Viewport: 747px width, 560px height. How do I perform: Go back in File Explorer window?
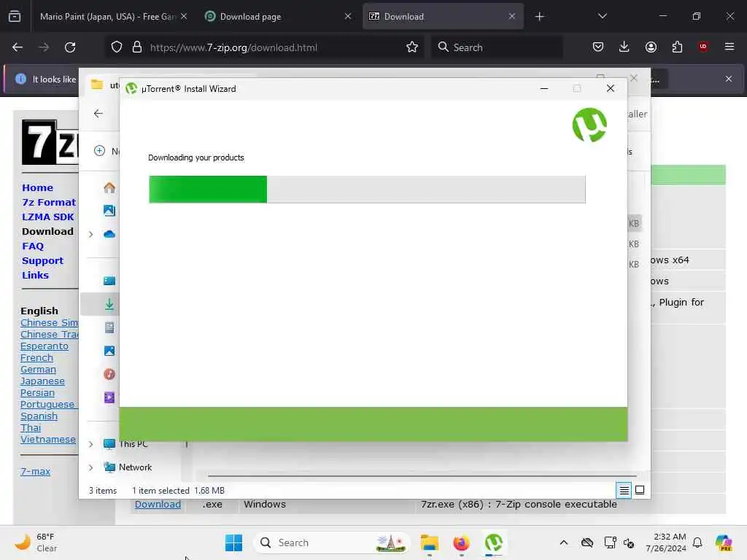pos(98,113)
